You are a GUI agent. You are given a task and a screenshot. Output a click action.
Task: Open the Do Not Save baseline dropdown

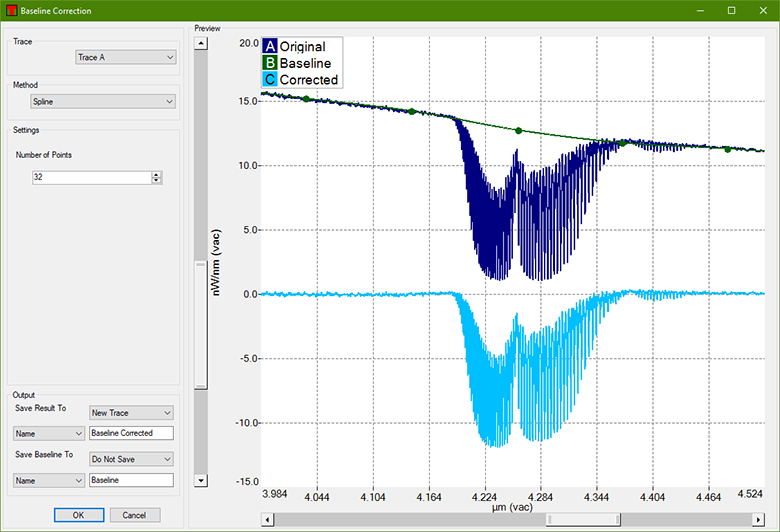tap(131, 459)
